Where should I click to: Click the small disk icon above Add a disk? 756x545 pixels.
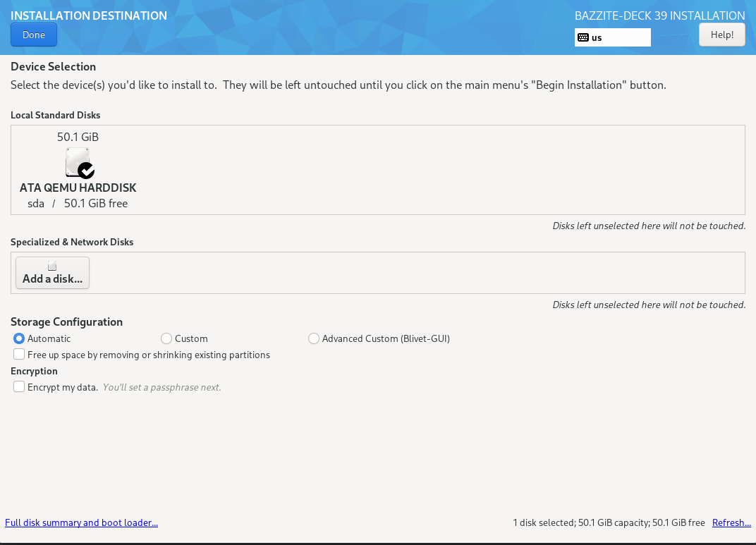point(52,266)
